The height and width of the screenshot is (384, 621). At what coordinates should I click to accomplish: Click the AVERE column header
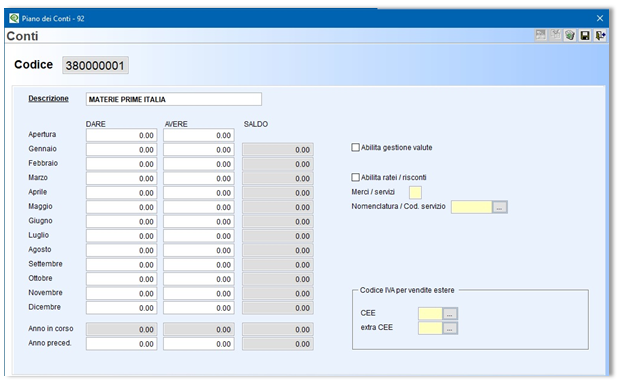point(176,124)
